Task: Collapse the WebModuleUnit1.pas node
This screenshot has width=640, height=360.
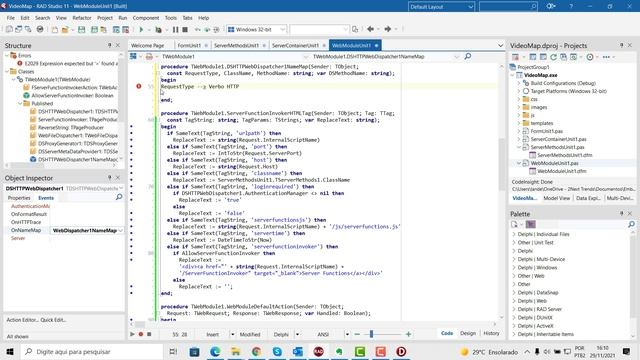Action: pos(519,163)
